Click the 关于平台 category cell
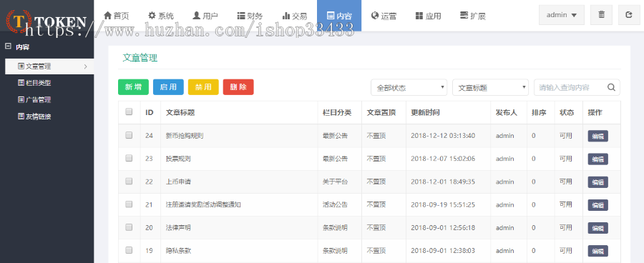 pyautogui.click(x=335, y=182)
